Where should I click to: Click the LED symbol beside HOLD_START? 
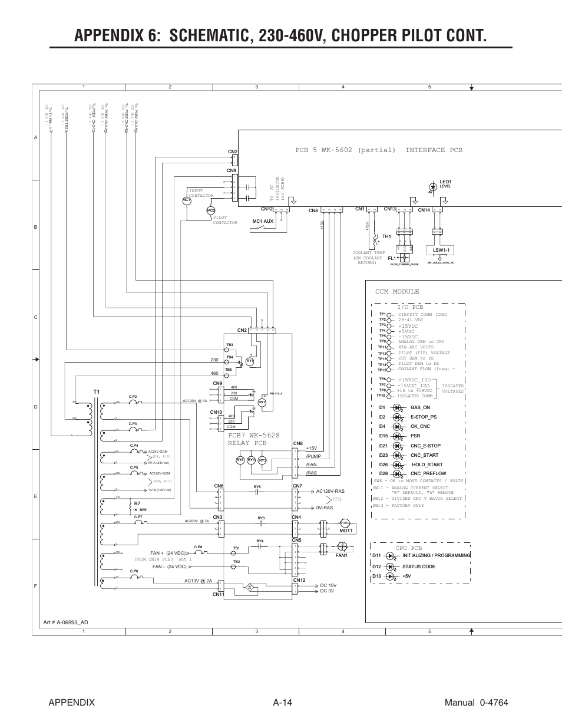397,465
